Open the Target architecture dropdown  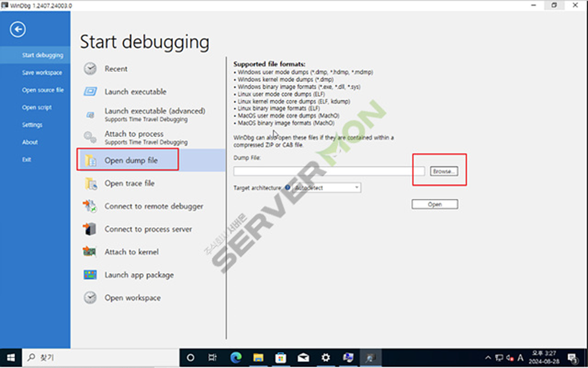(327, 187)
